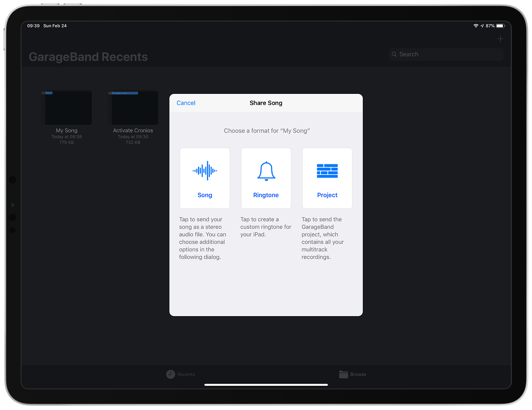The width and height of the screenshot is (532, 410).
Task: Open the Activate Cronios project
Action: tap(133, 107)
